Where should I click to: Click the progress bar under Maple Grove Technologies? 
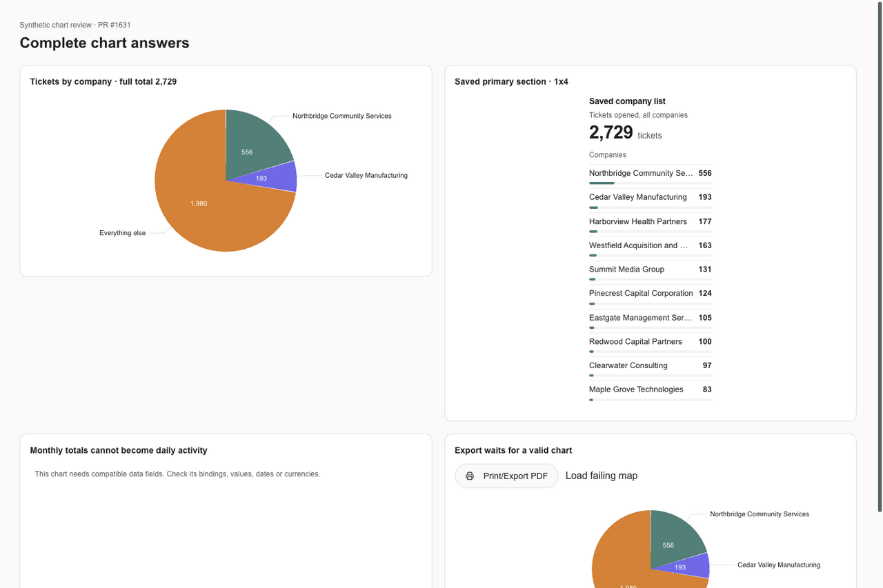coord(651,400)
